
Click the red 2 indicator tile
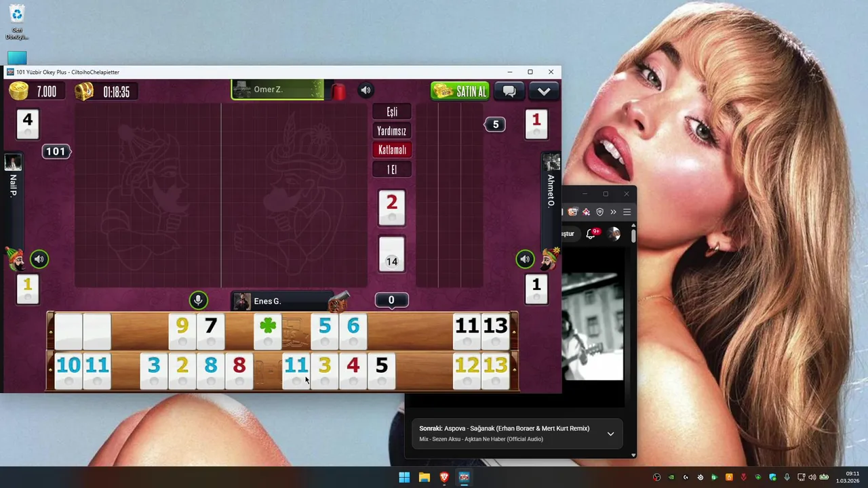point(391,207)
